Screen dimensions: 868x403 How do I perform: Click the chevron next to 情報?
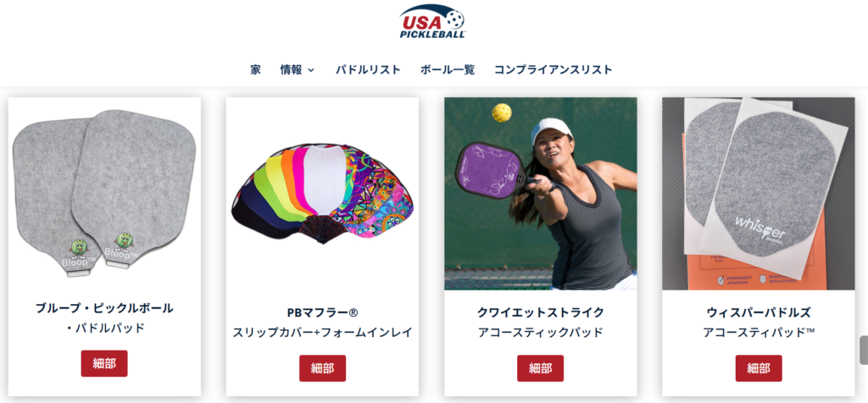310,70
